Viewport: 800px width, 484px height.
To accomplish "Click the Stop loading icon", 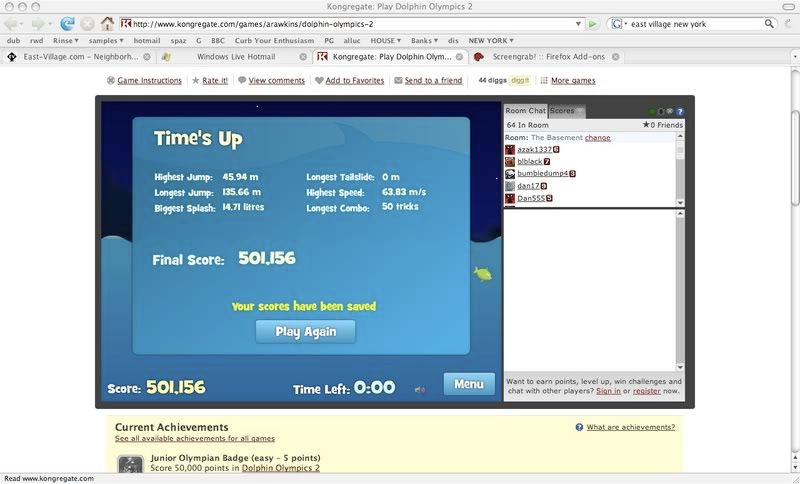I will click(87, 23).
